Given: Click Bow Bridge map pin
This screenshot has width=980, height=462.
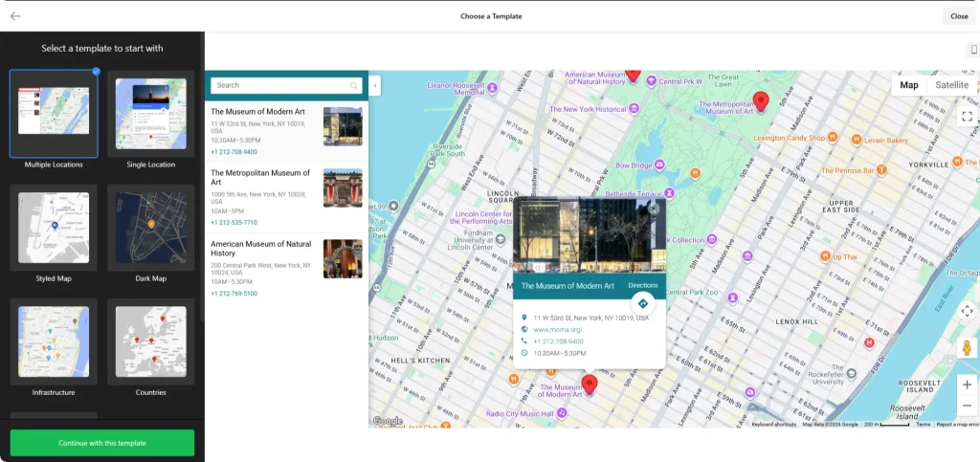Looking at the screenshot, I should point(659,165).
